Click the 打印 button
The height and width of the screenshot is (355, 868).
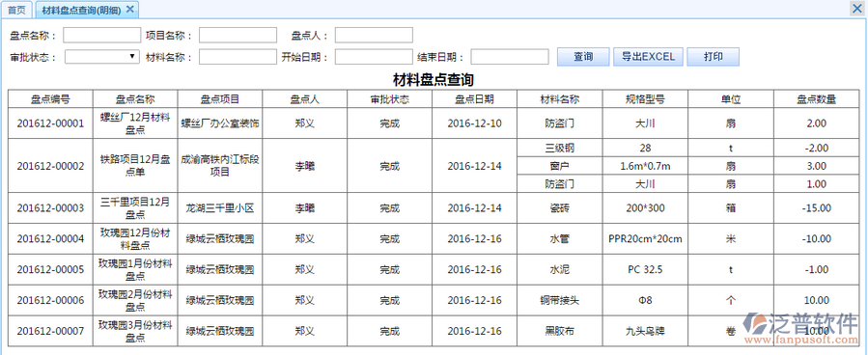(713, 56)
